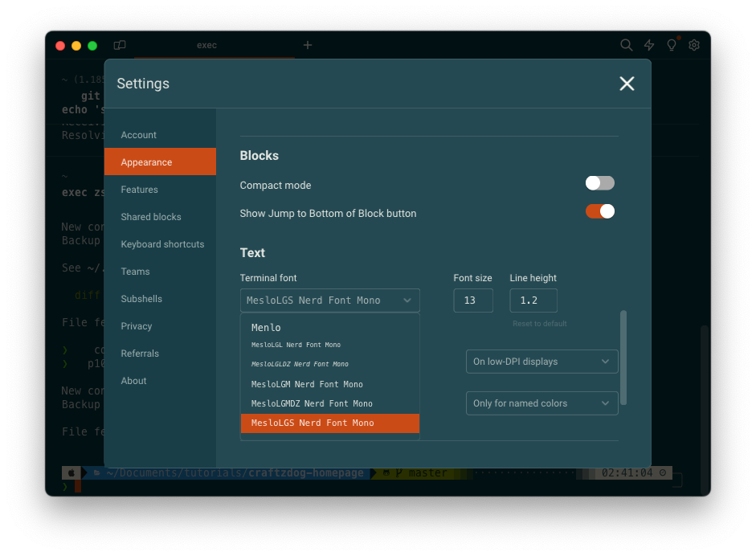
Task: Click the lightbulb resources icon
Action: pyautogui.click(x=671, y=45)
